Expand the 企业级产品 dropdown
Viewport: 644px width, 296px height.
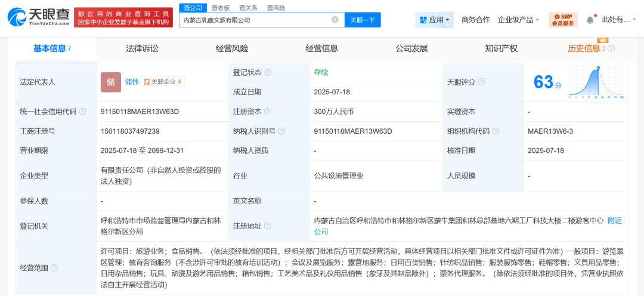(518, 20)
